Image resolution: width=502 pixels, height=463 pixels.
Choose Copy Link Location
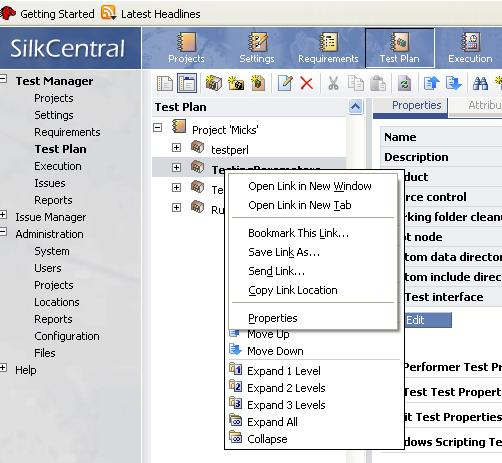(313, 290)
